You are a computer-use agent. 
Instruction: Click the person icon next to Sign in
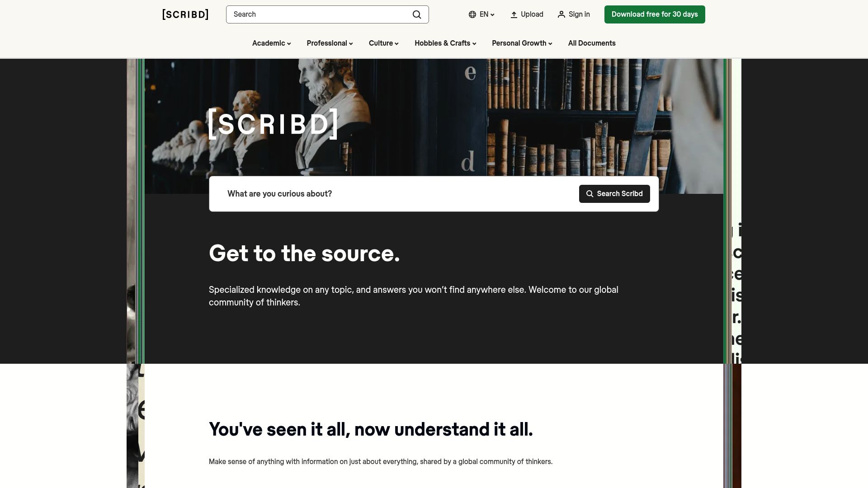tap(561, 14)
